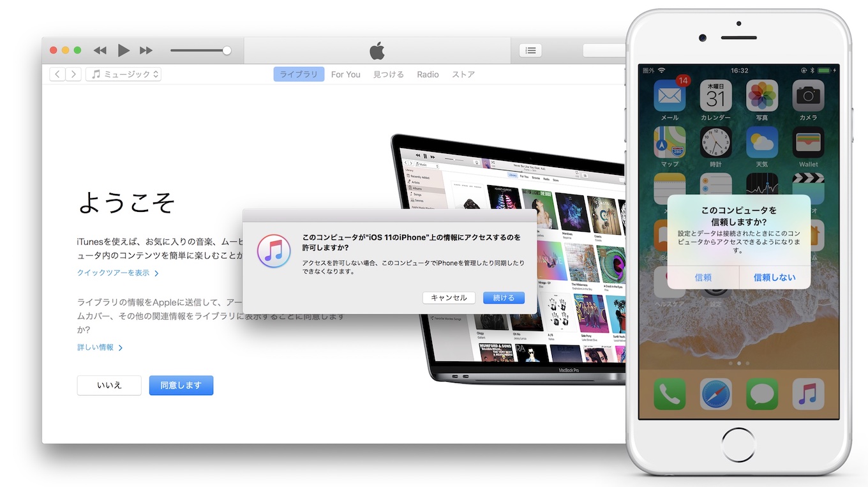Click the iPhone home button
The width and height of the screenshot is (868, 487).
(739, 445)
